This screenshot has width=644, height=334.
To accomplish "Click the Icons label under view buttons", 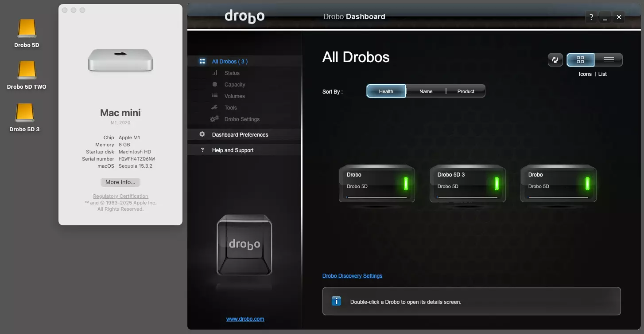I will click(585, 74).
